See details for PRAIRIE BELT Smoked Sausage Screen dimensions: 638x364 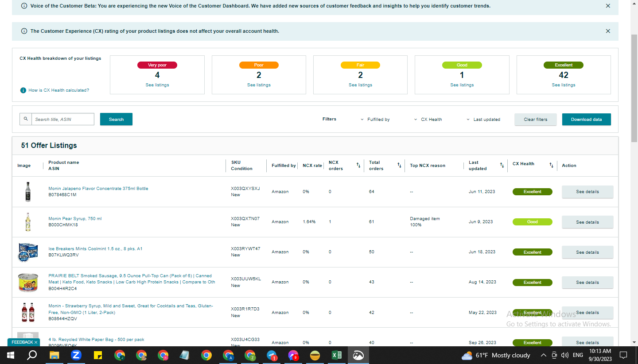pos(587,282)
